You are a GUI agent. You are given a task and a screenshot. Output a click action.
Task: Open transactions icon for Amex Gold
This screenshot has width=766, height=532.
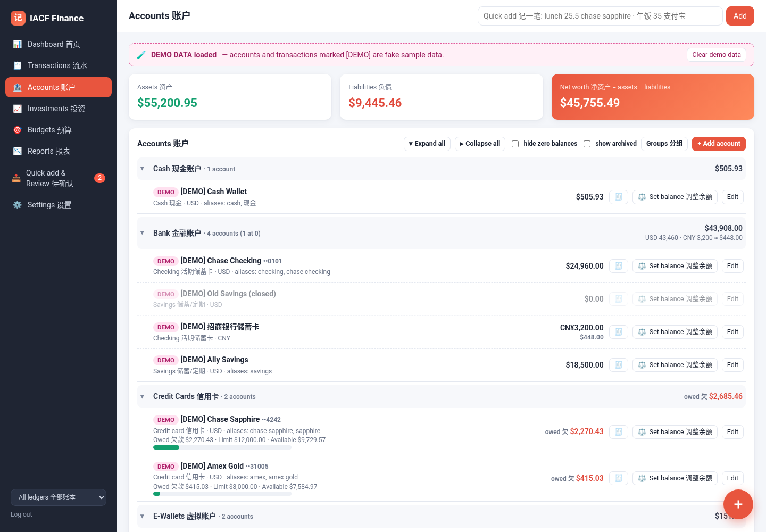(x=619, y=478)
